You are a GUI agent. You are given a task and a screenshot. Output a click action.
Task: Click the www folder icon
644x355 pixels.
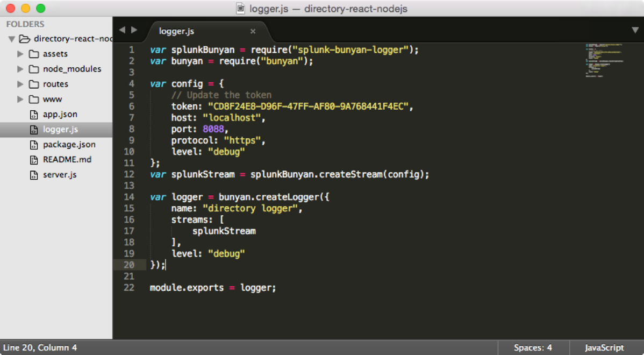(x=34, y=100)
